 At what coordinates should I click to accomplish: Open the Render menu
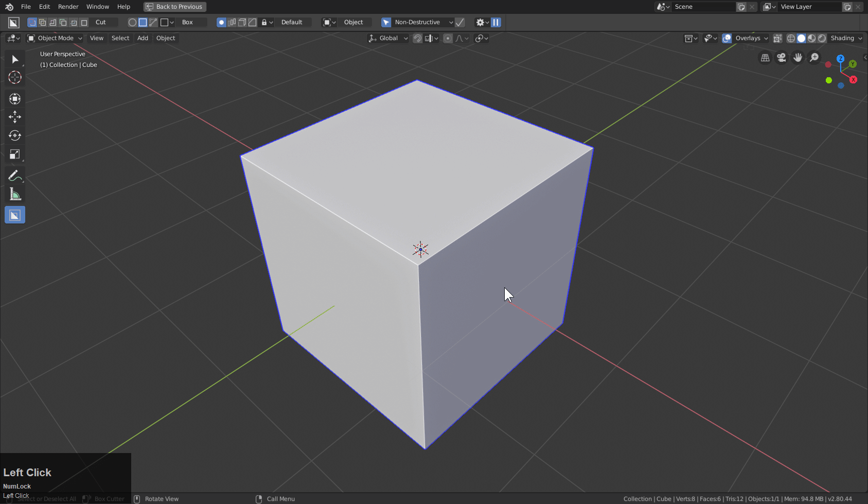[68, 7]
